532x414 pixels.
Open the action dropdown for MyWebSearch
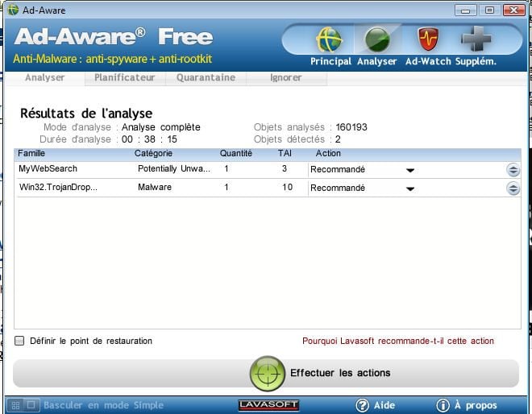[x=409, y=170]
